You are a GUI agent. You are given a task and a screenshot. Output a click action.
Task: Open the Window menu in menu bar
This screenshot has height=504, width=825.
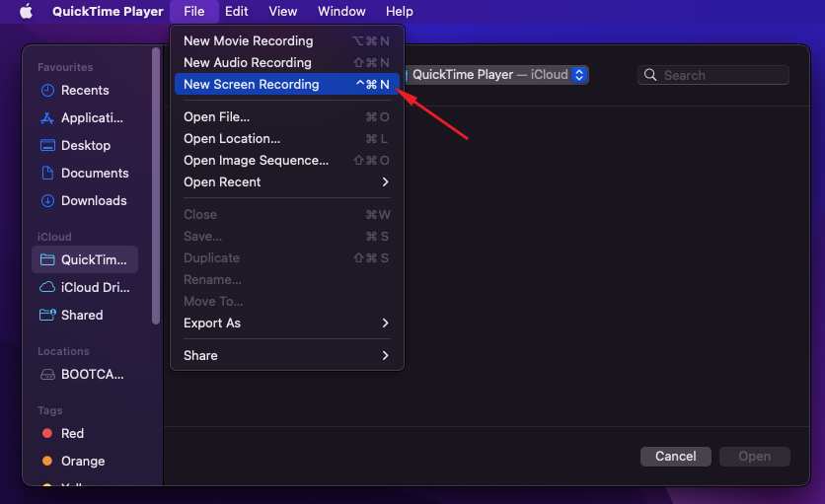pos(341,11)
